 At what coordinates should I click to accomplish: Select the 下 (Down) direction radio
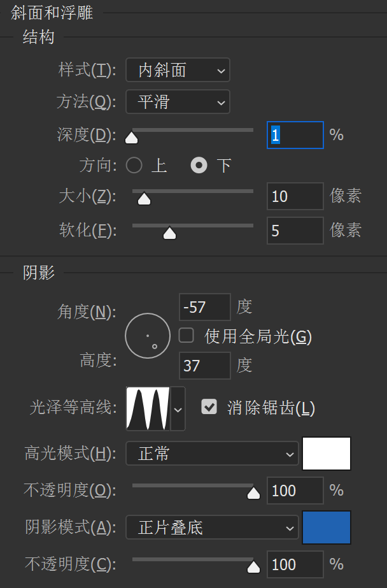200,166
